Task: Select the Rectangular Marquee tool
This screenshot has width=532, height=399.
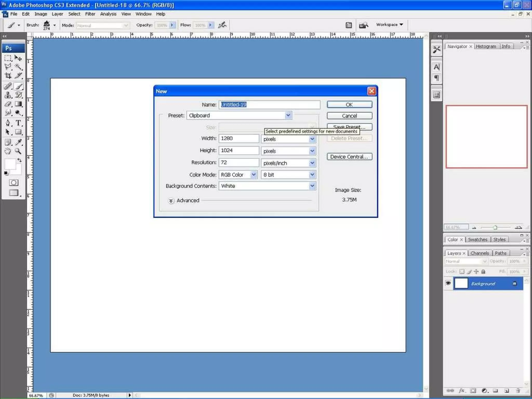Action: coord(8,58)
